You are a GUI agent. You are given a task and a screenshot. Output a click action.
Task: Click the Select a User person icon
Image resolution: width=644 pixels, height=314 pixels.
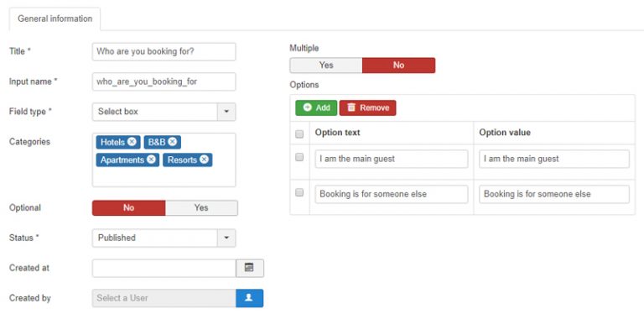(249, 298)
